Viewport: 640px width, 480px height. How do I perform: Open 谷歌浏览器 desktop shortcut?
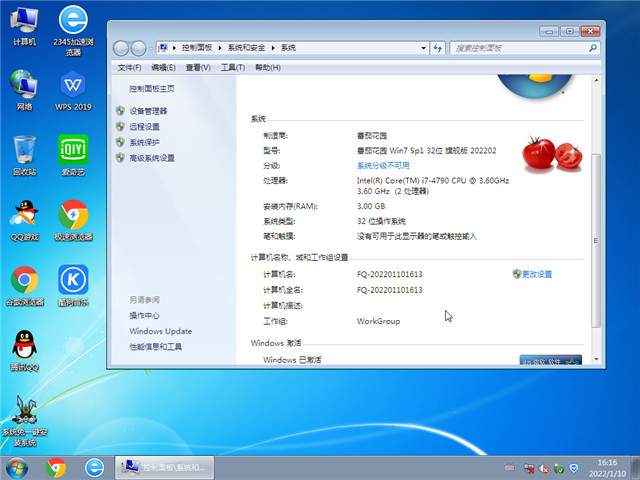tap(24, 286)
